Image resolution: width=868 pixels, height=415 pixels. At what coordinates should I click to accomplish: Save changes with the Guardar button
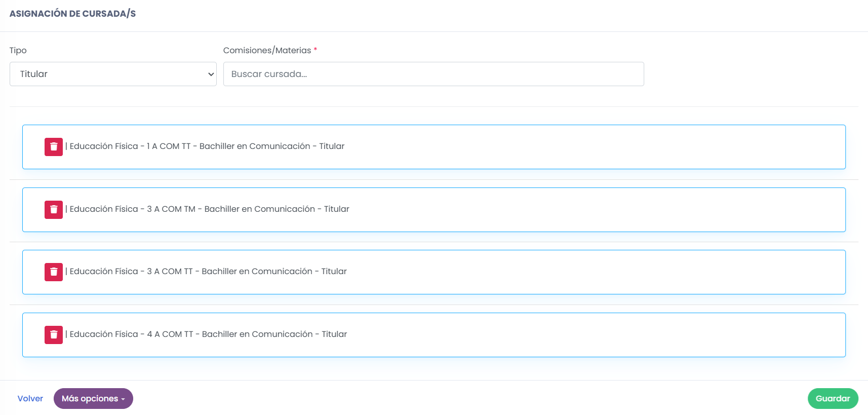pos(833,399)
